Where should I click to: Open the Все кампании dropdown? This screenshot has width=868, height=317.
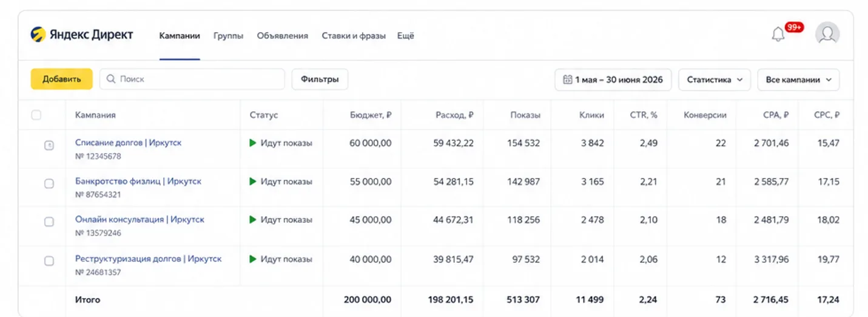[798, 80]
